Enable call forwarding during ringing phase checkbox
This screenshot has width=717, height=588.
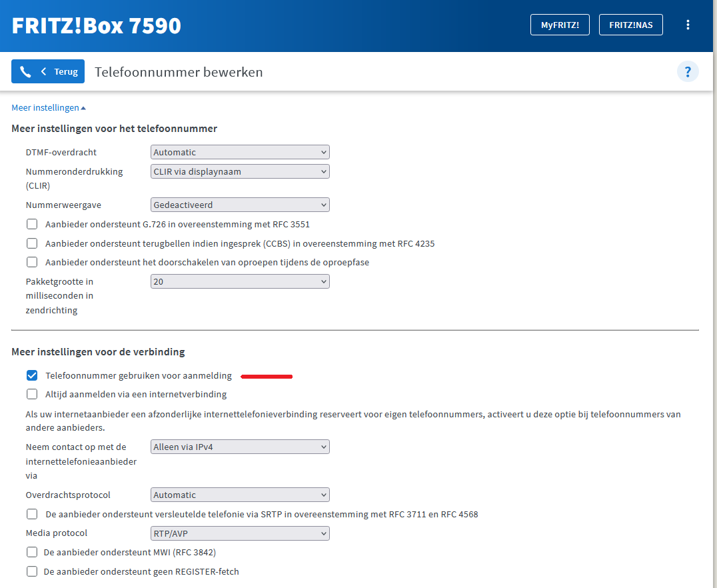(32, 263)
